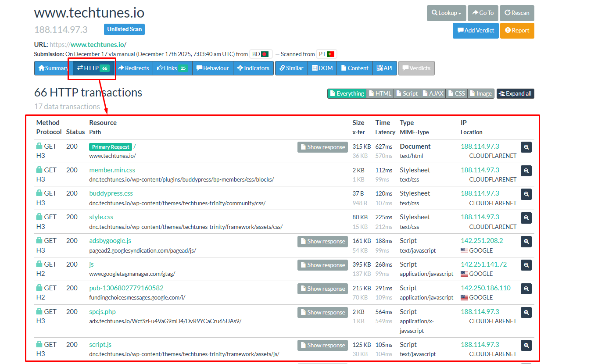Open buddypress.css resource link

click(x=111, y=193)
